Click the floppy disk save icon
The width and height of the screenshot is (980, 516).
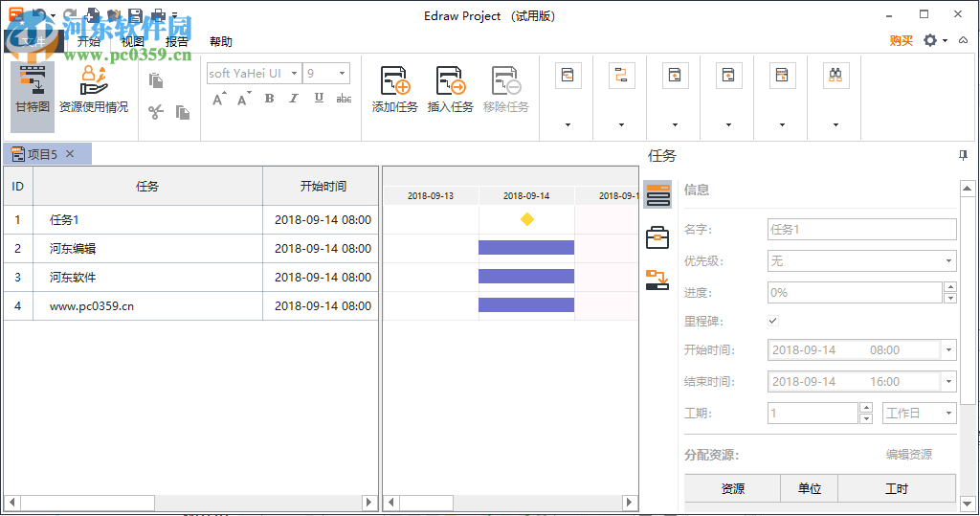pyautogui.click(x=135, y=15)
